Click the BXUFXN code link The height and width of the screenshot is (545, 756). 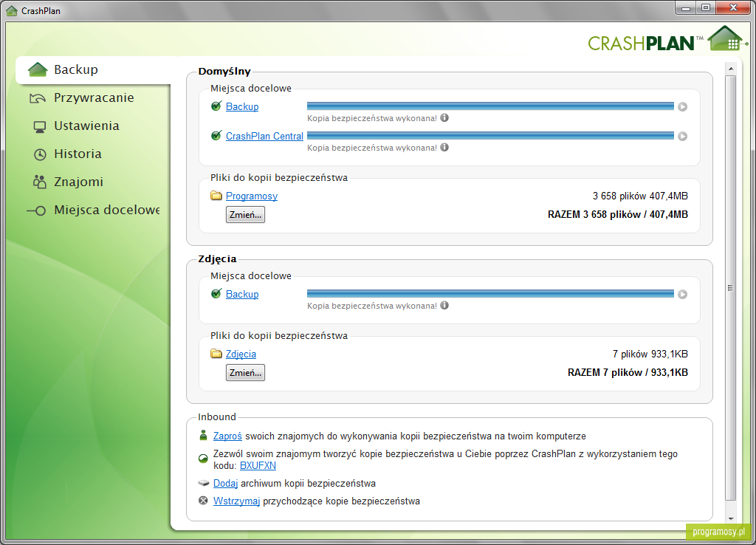pos(258,465)
